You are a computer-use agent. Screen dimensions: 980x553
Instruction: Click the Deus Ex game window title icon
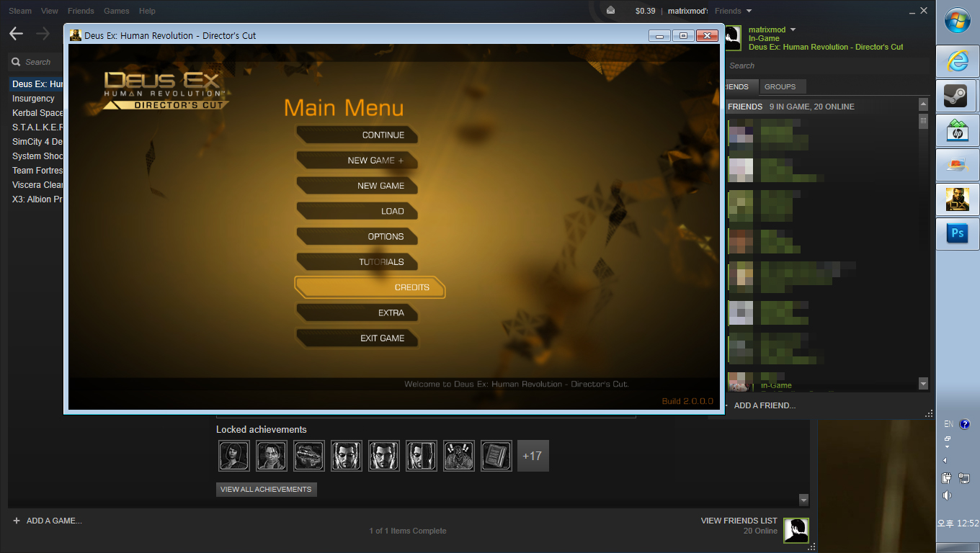point(76,35)
